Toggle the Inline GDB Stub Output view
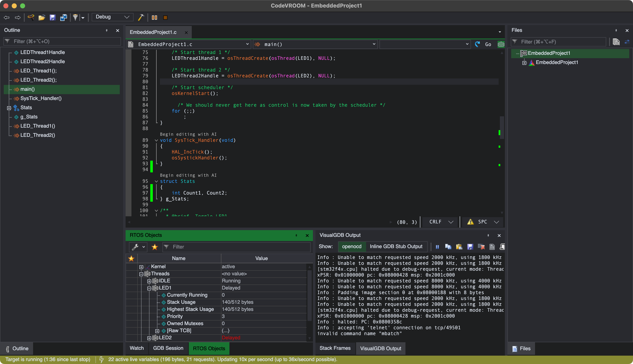The height and width of the screenshot is (364, 633). click(x=396, y=246)
